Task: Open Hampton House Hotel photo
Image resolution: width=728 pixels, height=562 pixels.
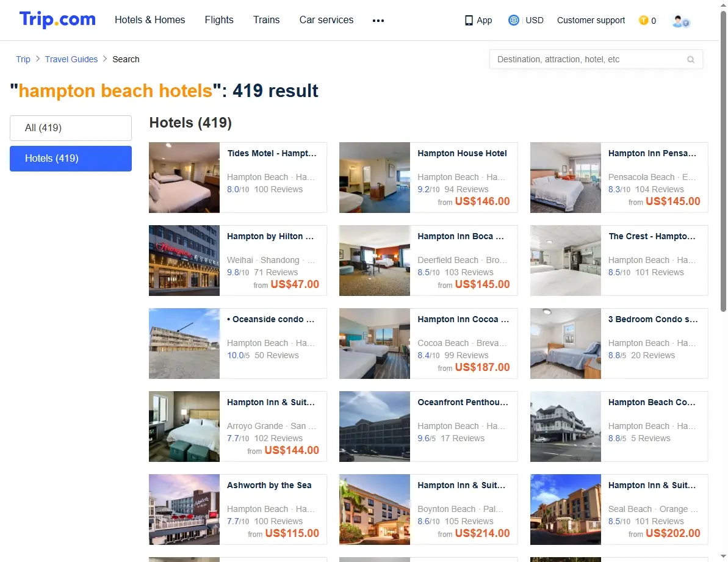Action: point(375,178)
